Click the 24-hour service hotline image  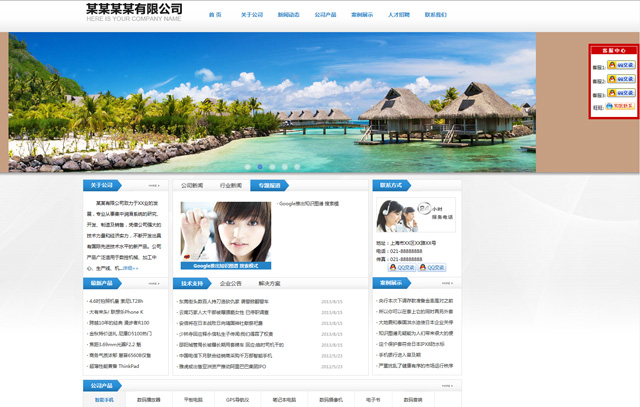pyautogui.click(x=416, y=216)
